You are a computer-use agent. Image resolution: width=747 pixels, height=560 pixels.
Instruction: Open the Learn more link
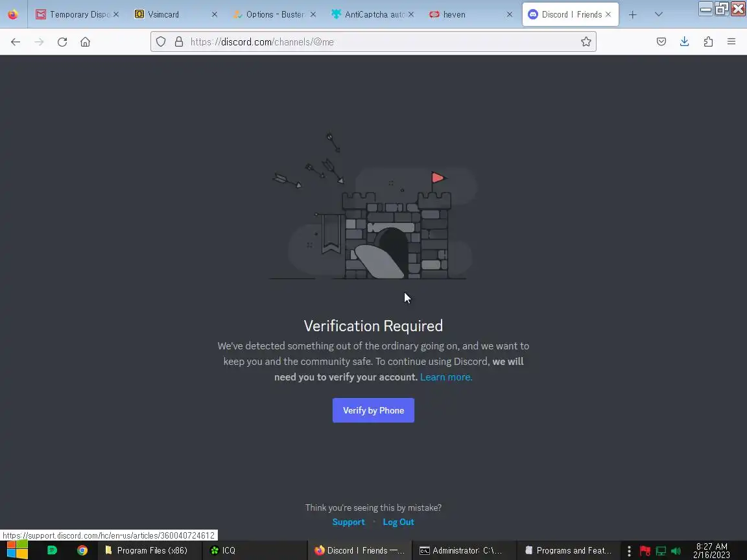click(x=446, y=377)
